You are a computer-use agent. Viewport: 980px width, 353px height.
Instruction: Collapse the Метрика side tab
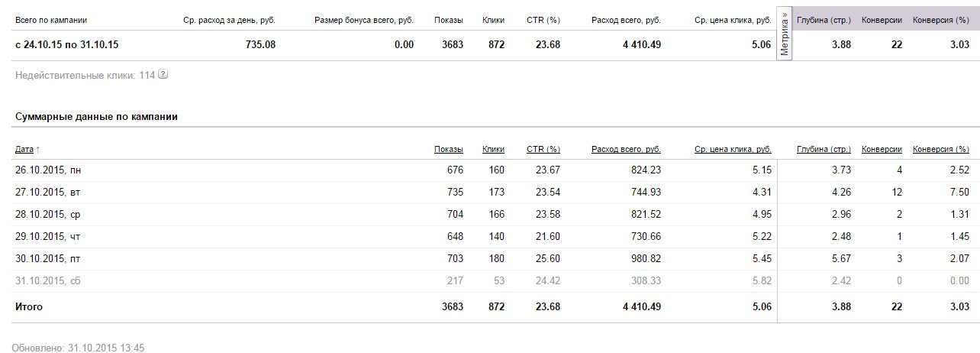[x=785, y=34]
